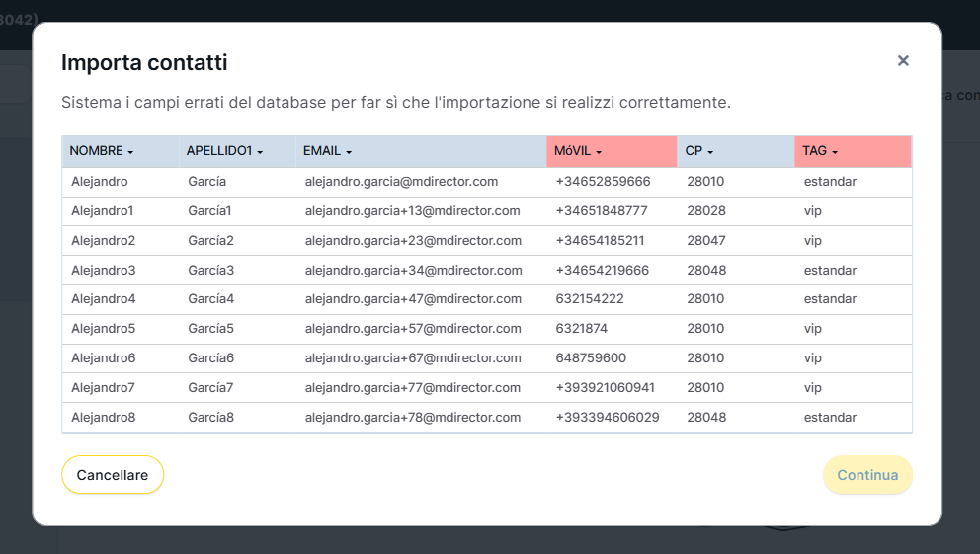This screenshot has width=980, height=554.
Task: Select the alejandro.garcia+78@mdirector.com cell
Action: coord(412,418)
